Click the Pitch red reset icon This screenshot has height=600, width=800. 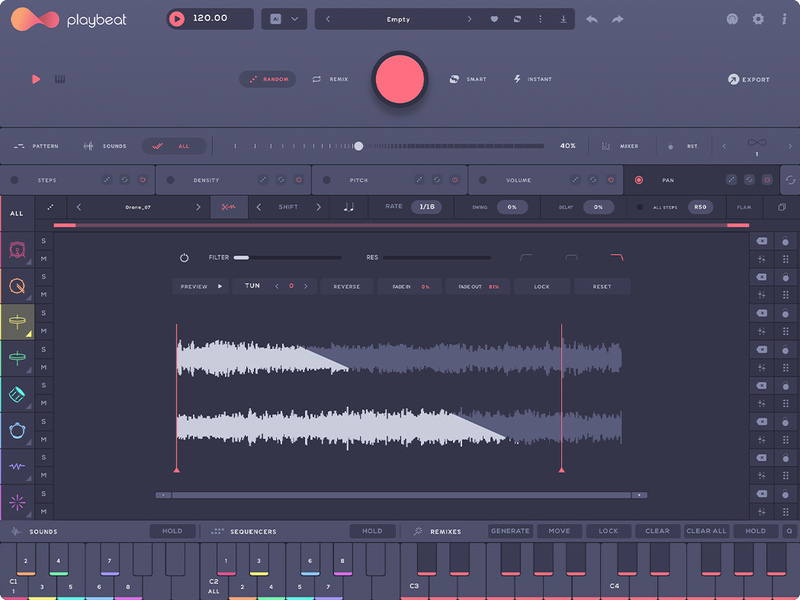pos(455,180)
